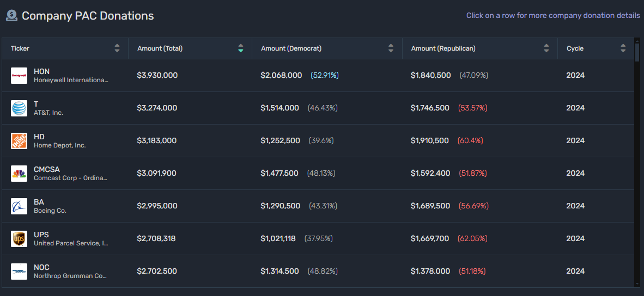
Task: Click the UPS shield logo icon
Action: [19, 239]
